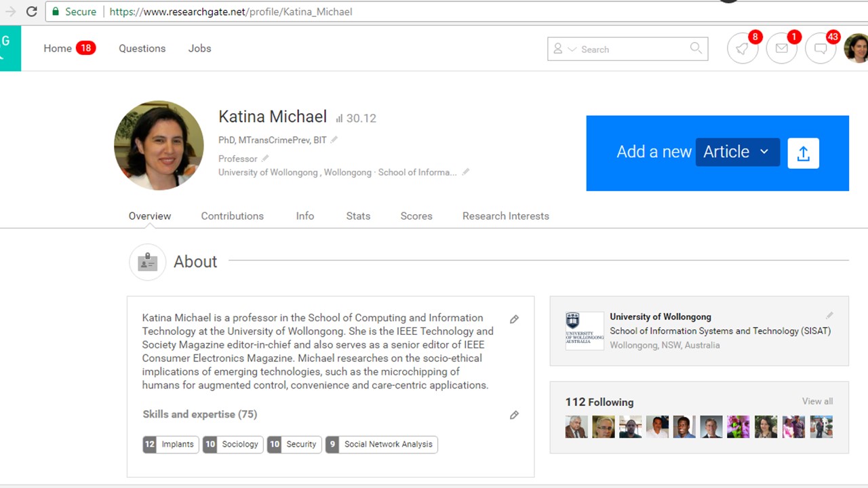Screen dimensions: 868x488
Task: Open first following member avatar
Action: click(x=576, y=427)
